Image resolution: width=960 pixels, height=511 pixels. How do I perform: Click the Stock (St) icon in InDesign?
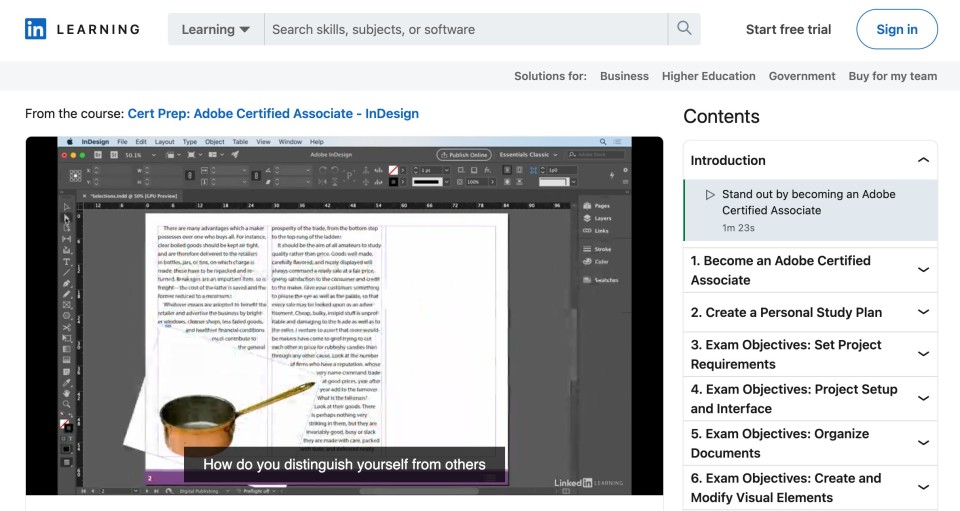pos(114,155)
